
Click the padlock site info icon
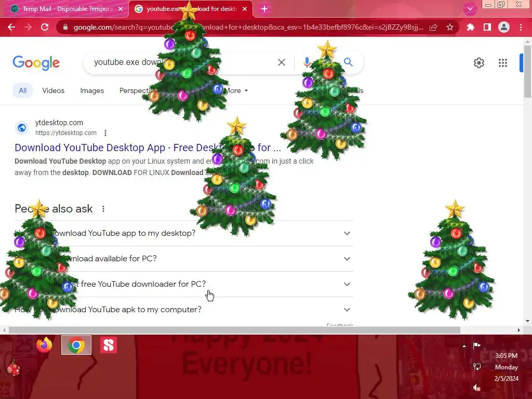65,27
